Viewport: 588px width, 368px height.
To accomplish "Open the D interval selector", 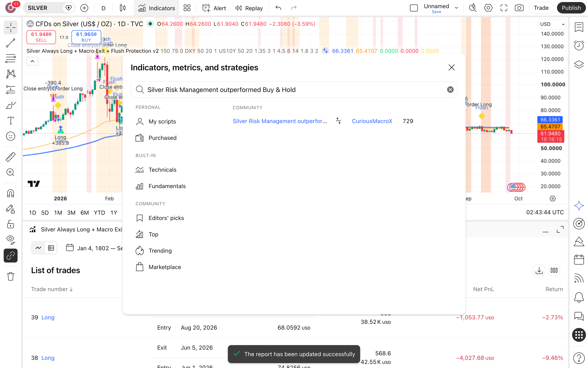I will click(x=103, y=8).
